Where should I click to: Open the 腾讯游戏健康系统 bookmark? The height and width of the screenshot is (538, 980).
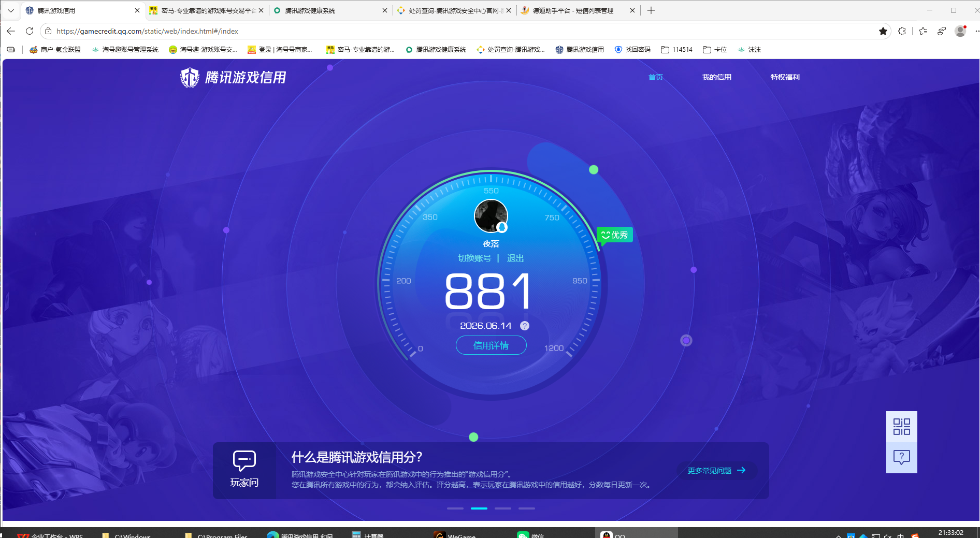click(436, 50)
